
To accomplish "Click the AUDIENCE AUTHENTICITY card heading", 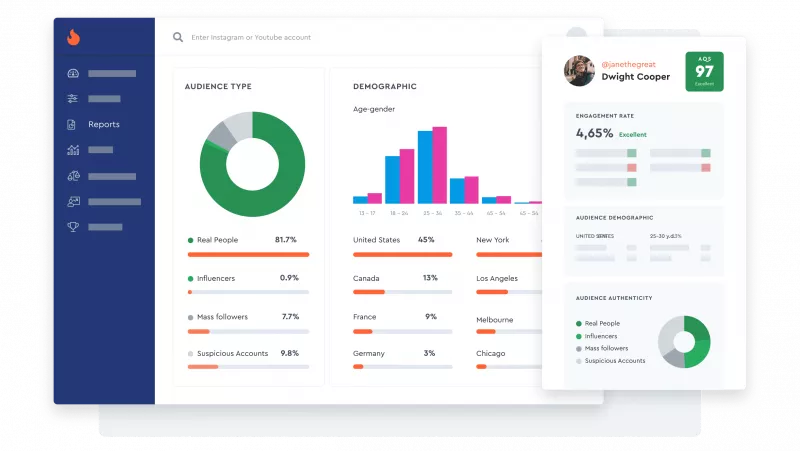I will [x=614, y=298].
